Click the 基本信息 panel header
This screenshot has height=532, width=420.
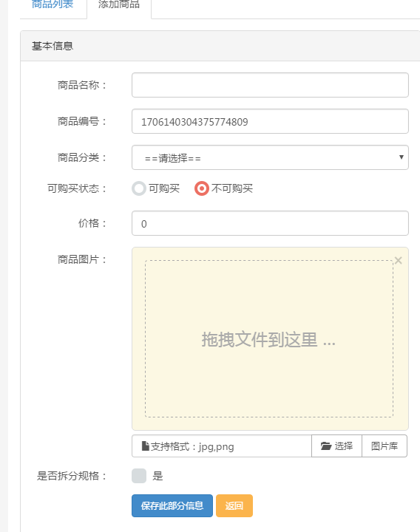220,46
